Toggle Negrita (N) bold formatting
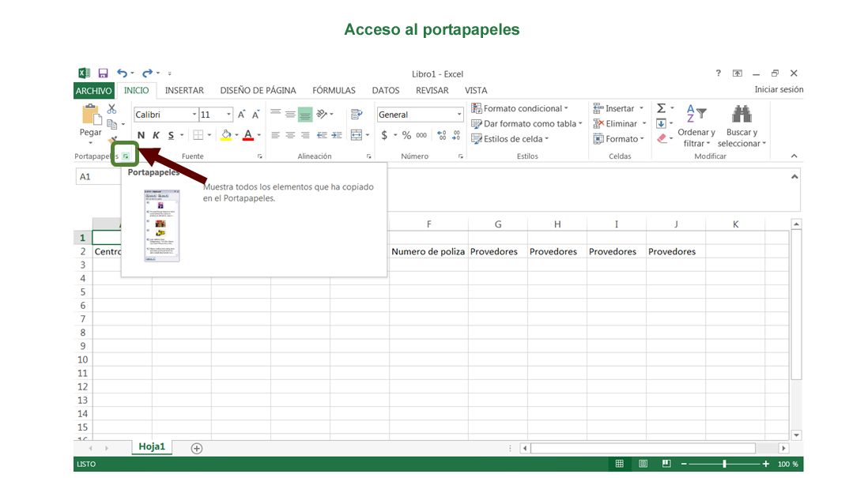Screen dimensions: 868x478 141,135
